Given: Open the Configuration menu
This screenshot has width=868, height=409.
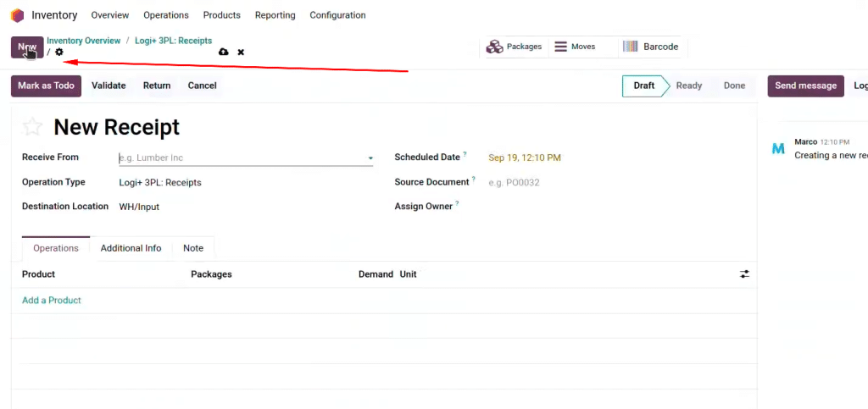Looking at the screenshot, I should pos(337,15).
